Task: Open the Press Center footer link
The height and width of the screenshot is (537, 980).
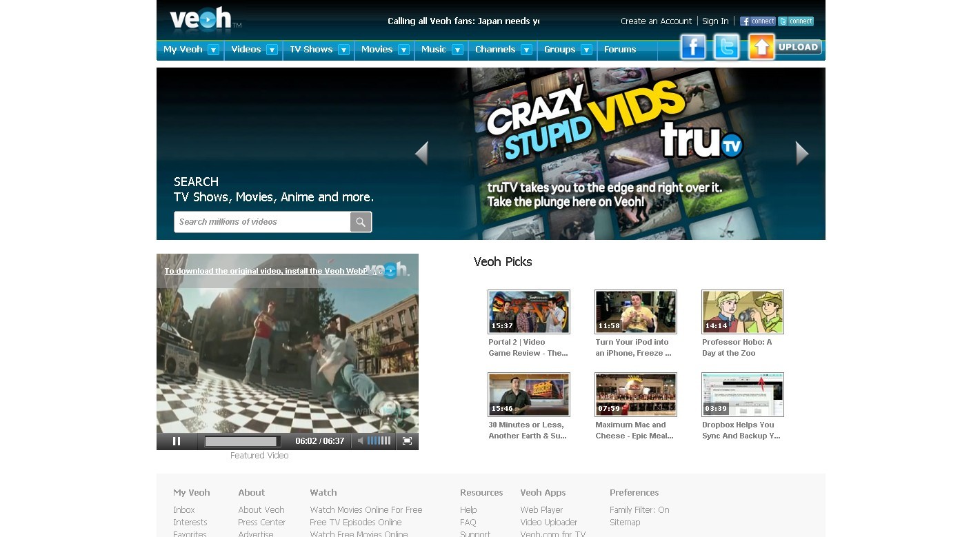Action: 262,523
